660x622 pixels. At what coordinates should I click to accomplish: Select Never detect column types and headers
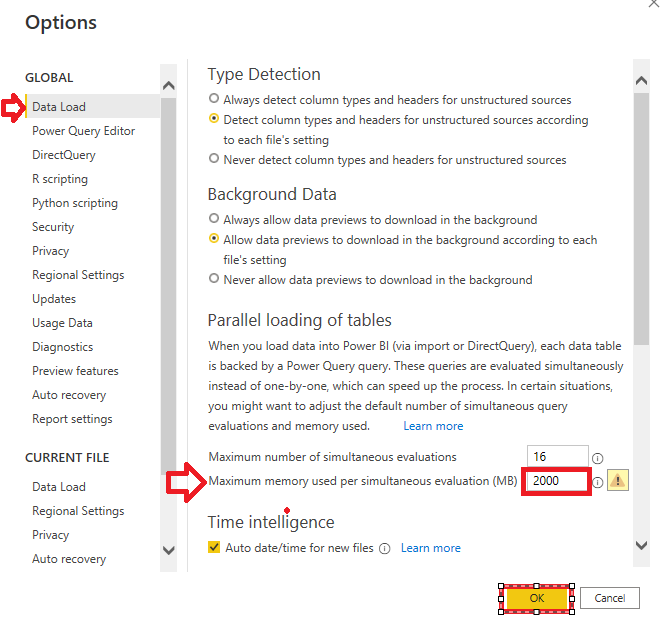(x=214, y=160)
